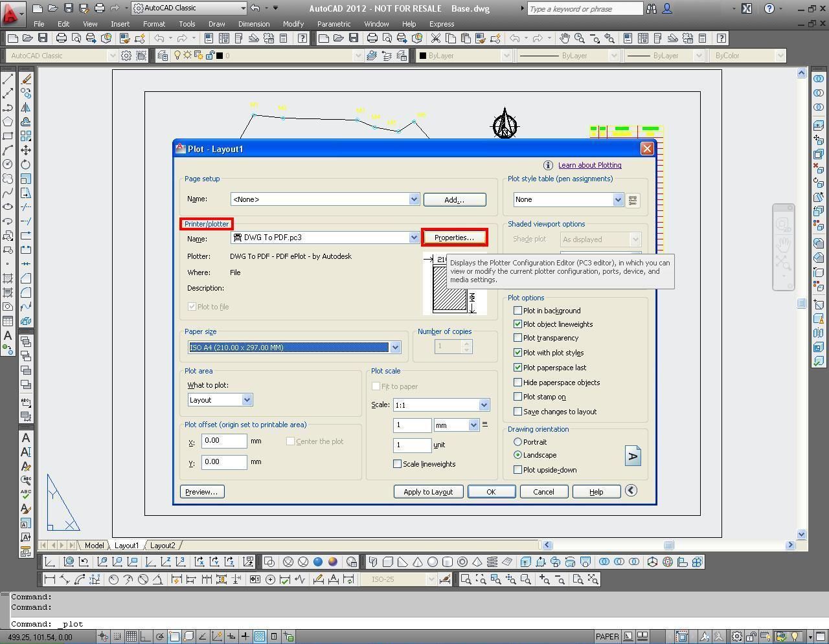Click the horizontal scrollbar thumb below drawing
The height and width of the screenshot is (644, 829).
tap(669, 545)
